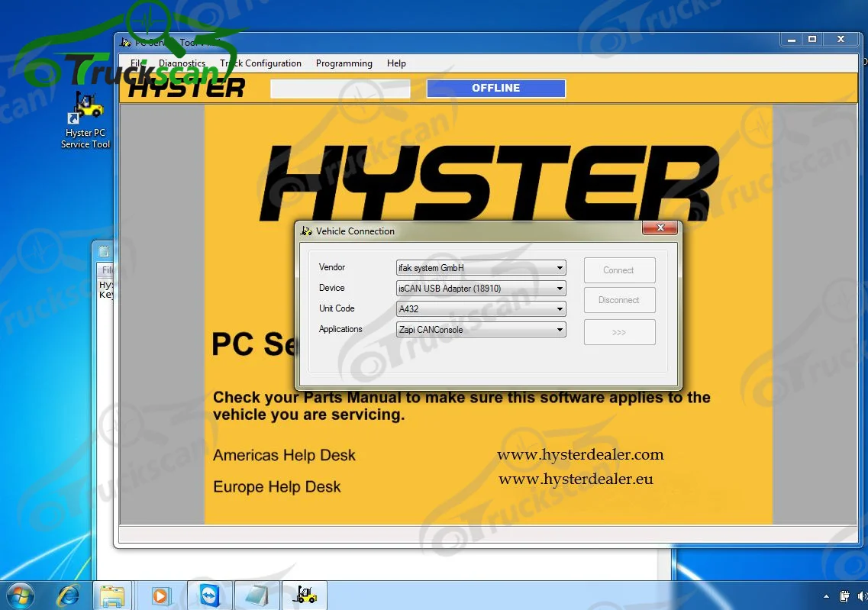Viewport: 868px width, 610px height.
Task: Launch Internet Explorer from the taskbar
Action: pyautogui.click(x=68, y=595)
